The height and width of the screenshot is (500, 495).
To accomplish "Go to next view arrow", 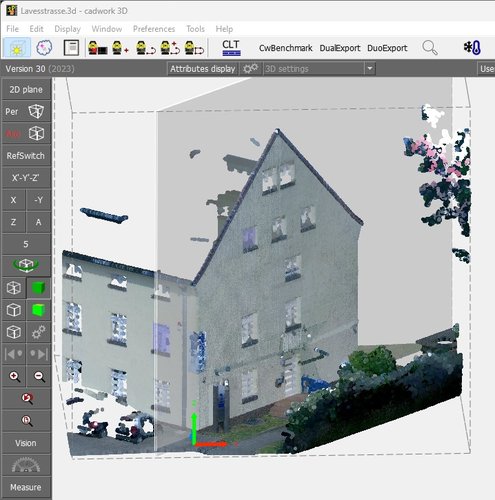I will pyautogui.click(x=39, y=354).
